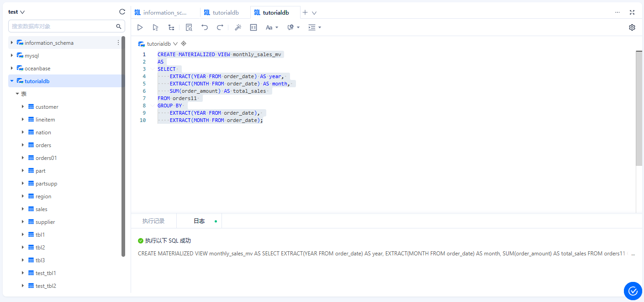
Task: Expand the lineitem table
Action: click(x=23, y=119)
